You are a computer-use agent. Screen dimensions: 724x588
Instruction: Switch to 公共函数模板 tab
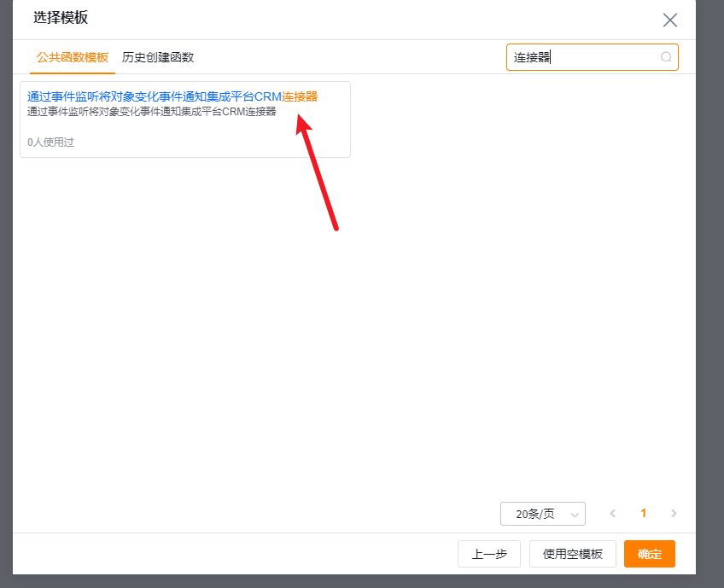point(73,57)
